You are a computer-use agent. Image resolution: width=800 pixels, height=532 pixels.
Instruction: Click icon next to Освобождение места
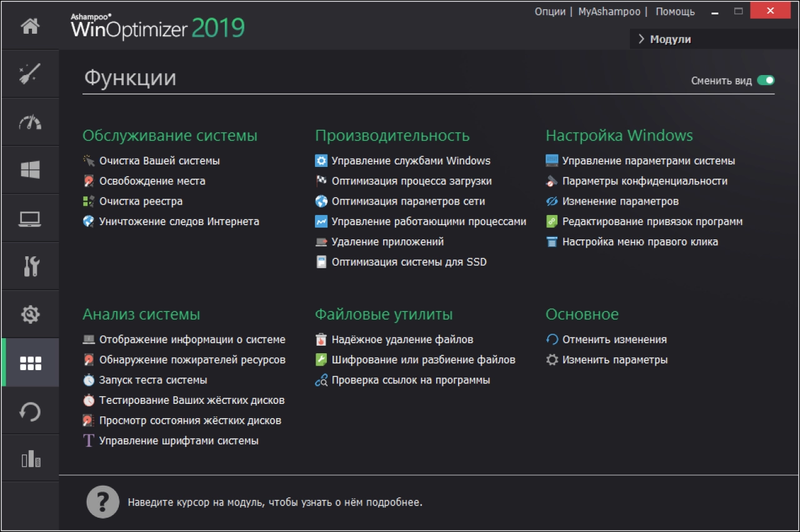(x=89, y=181)
